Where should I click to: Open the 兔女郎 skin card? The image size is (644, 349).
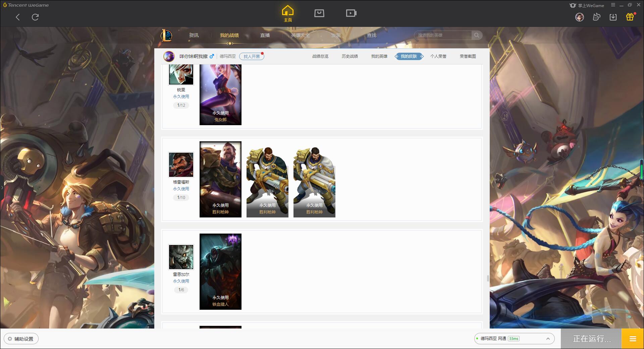tap(220, 95)
